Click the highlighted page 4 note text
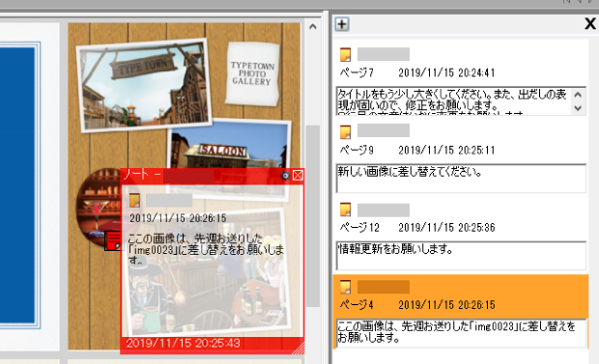Screen dimensions: 599x364 (x=461, y=333)
